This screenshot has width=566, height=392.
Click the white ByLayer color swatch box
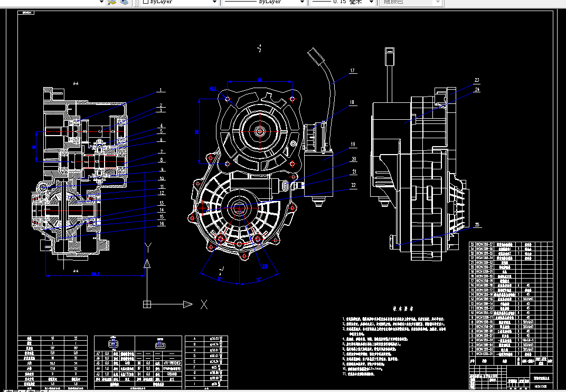(146, 2)
